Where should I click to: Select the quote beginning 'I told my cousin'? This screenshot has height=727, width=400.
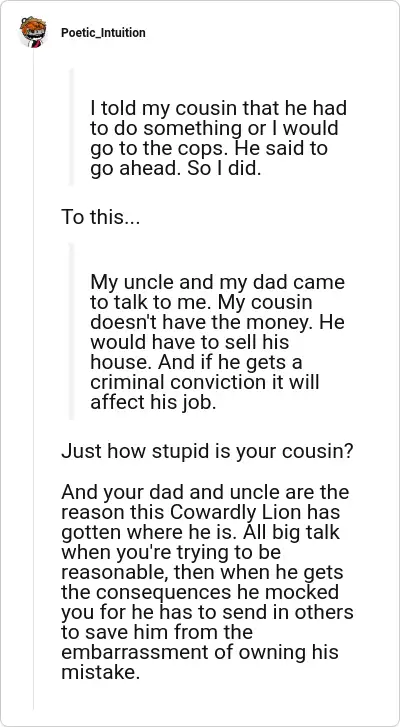pyautogui.click(x=219, y=139)
